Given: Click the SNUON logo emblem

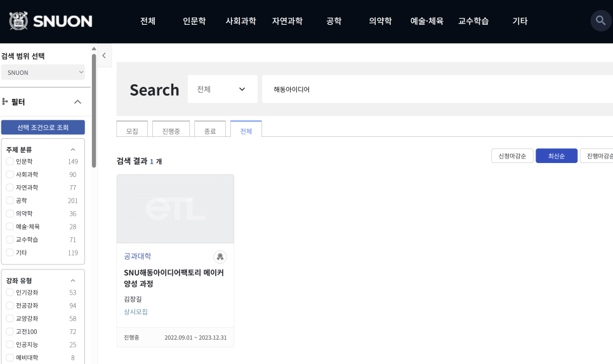Looking at the screenshot, I should [x=18, y=21].
